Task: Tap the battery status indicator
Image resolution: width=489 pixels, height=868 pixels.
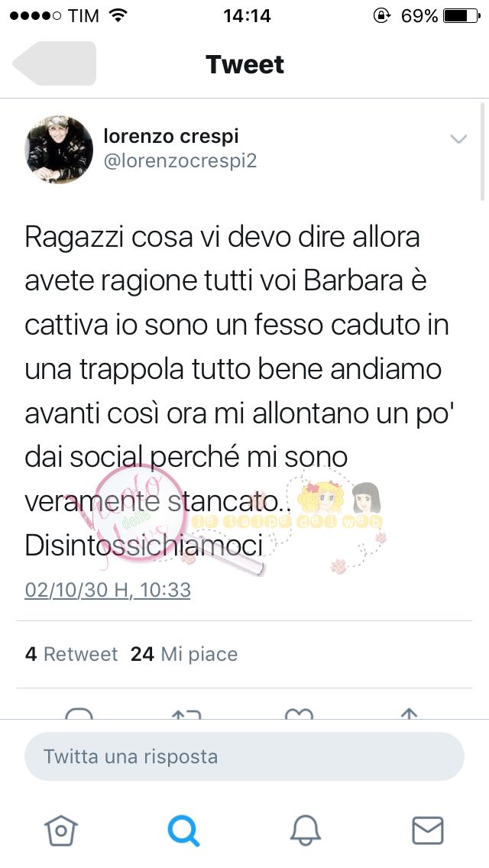Action: pyautogui.click(x=461, y=16)
